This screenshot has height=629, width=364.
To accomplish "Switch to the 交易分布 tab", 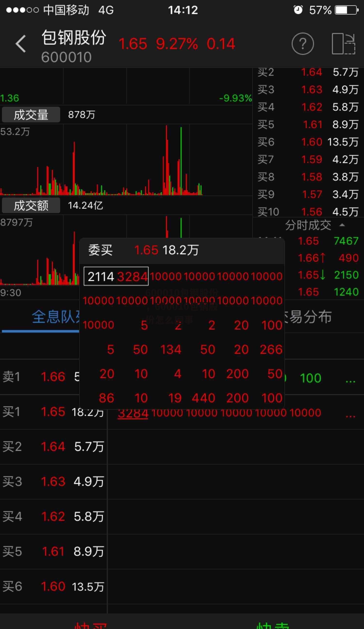I will (x=308, y=317).
